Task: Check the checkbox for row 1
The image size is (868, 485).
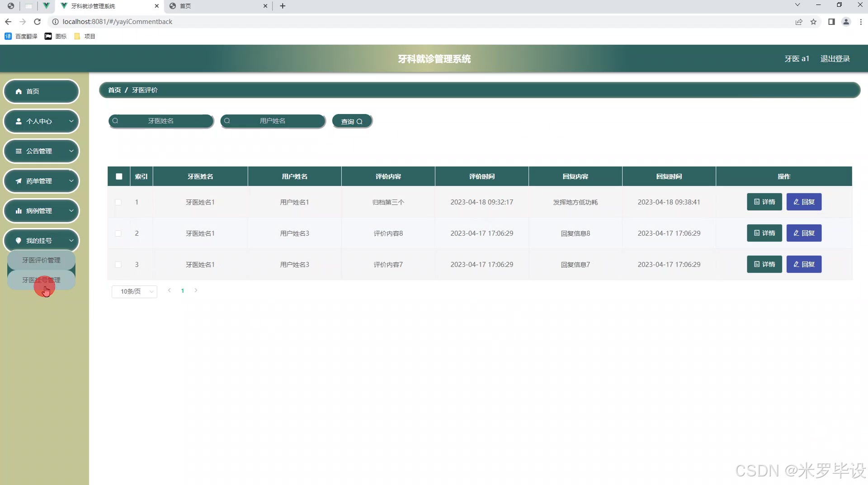Action: pos(118,202)
